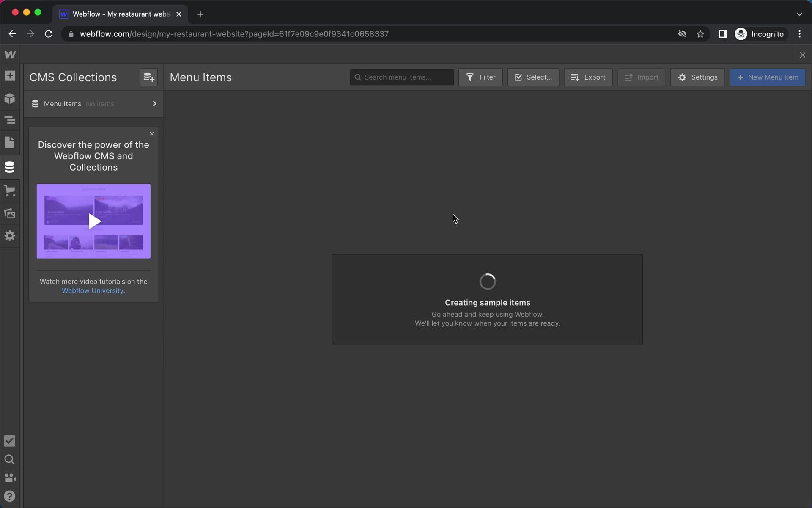This screenshot has width=812, height=508.
Task: Reload the Webflow page
Action: pos(49,34)
